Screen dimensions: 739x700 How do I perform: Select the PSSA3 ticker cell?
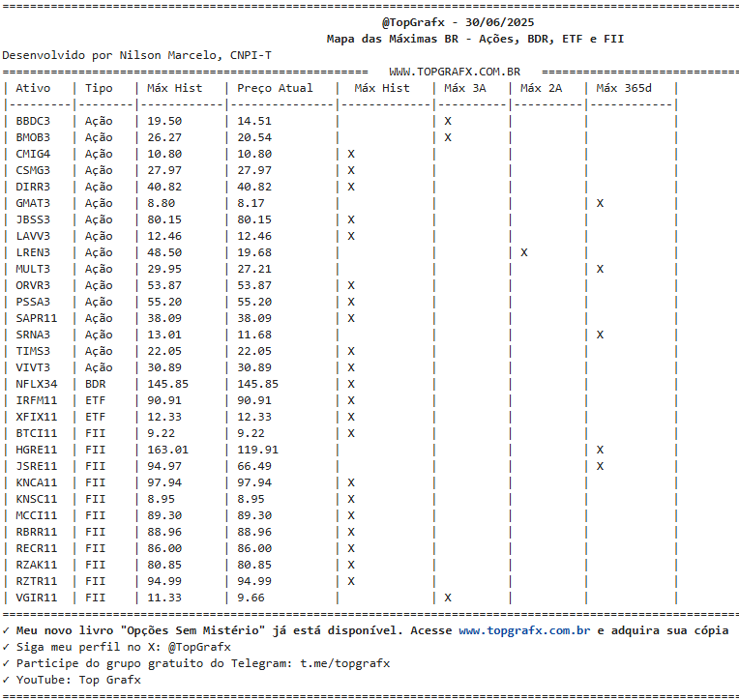33,302
